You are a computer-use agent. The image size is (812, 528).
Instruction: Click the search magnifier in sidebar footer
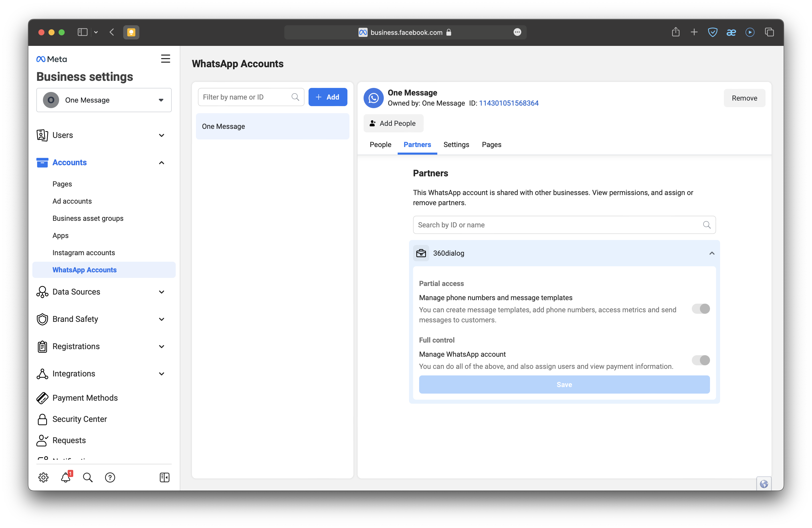point(88,477)
